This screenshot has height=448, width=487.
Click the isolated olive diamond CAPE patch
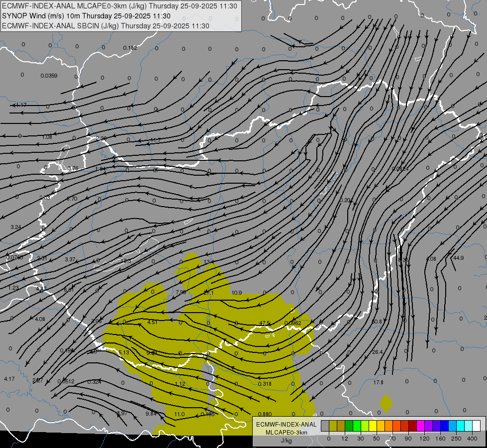[386, 403]
